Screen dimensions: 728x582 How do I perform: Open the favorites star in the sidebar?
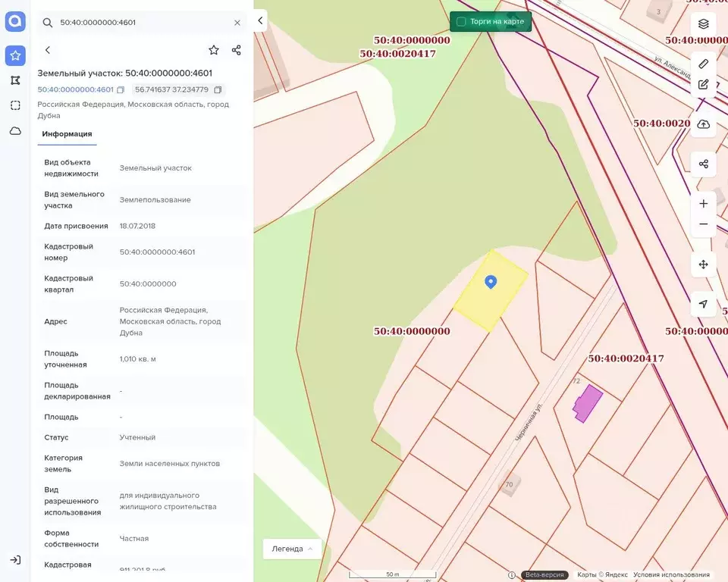(x=15, y=55)
